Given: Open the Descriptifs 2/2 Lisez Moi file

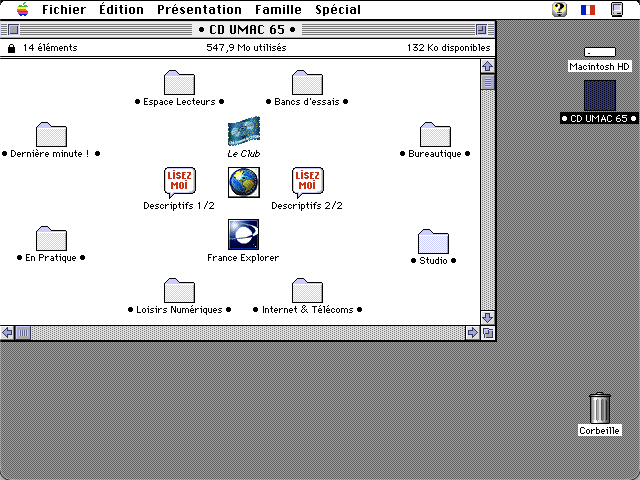Looking at the screenshot, I should 308,182.
